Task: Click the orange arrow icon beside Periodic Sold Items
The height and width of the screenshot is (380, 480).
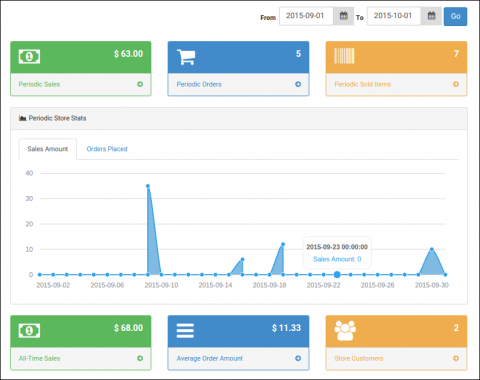Action: coord(456,84)
